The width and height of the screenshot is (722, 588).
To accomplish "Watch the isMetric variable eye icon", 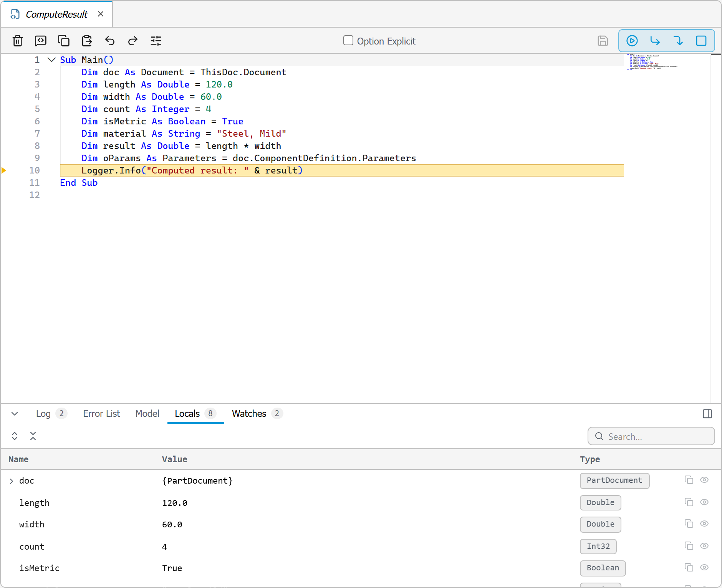I will pyautogui.click(x=704, y=568).
